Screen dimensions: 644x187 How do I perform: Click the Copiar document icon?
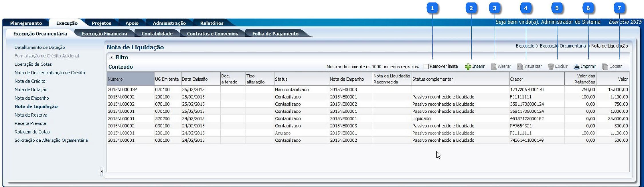point(605,67)
